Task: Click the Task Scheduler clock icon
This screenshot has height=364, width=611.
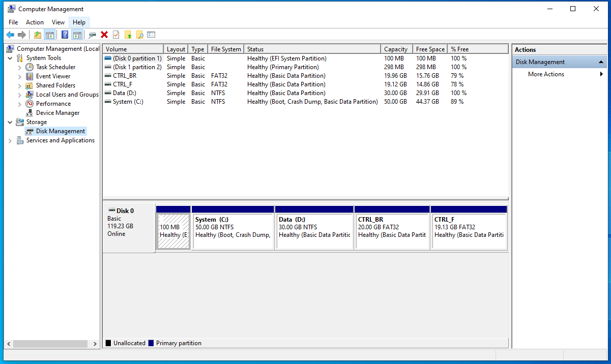Action: point(30,67)
